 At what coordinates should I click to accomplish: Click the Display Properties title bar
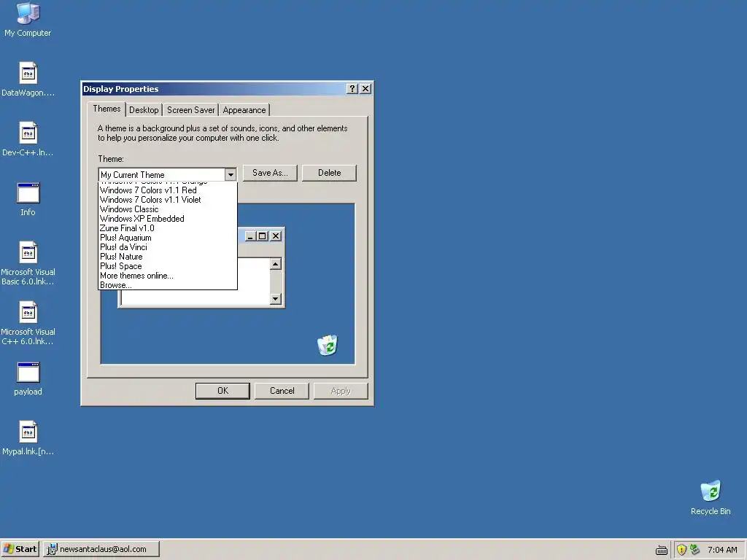click(214, 88)
